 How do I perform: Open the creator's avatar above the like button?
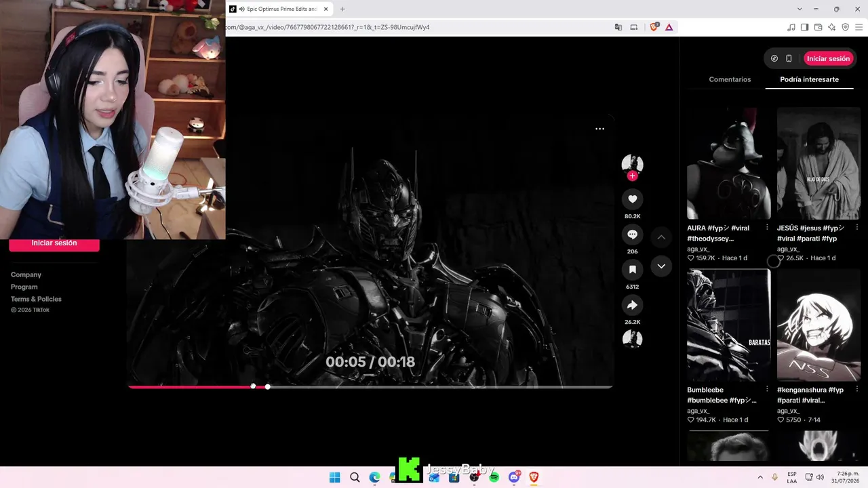coord(632,163)
